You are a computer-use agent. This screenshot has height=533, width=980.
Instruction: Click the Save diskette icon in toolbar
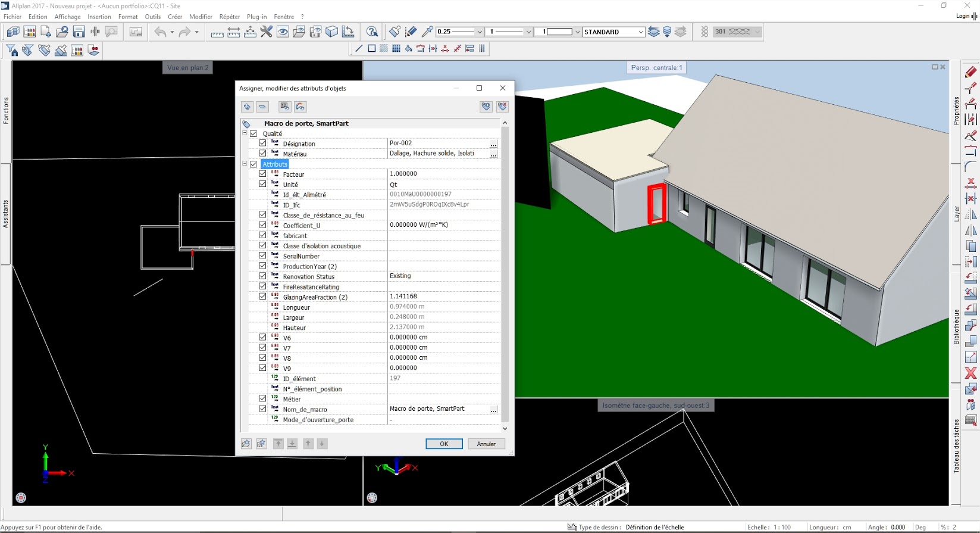click(79, 32)
